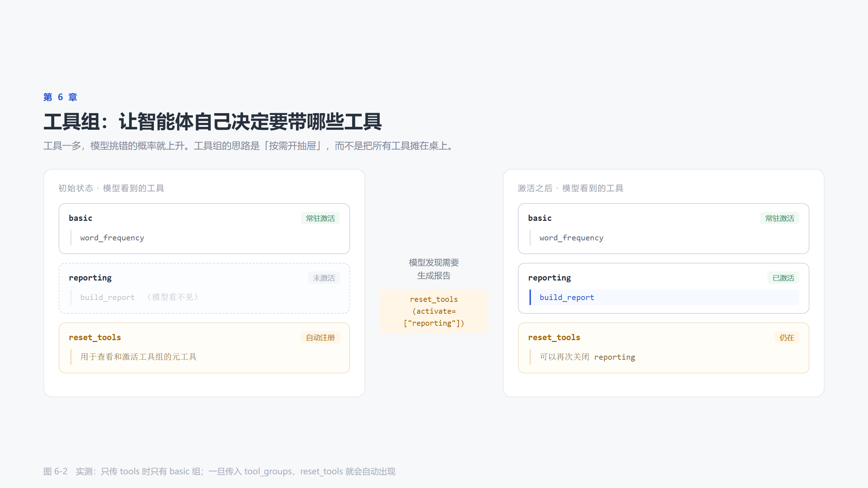This screenshot has height=488, width=868.
Task: Click the 用于查看和激活工具组的元工具 description
Action: tap(139, 357)
